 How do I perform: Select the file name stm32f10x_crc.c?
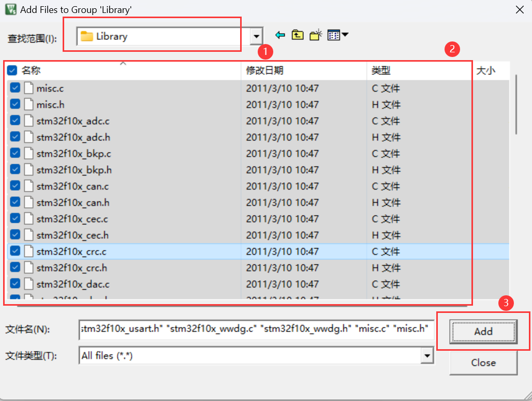coord(71,251)
